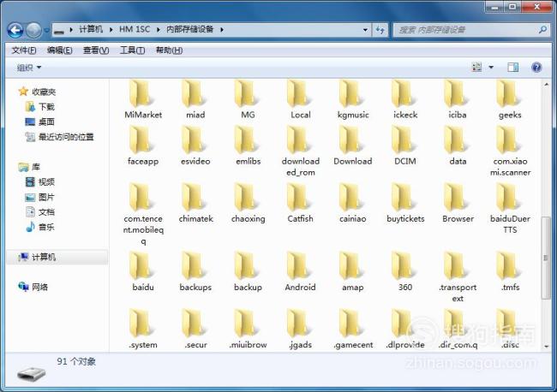The image size is (557, 392).
Task: Select the com.xiaomi.scanner folder
Action: point(510,151)
